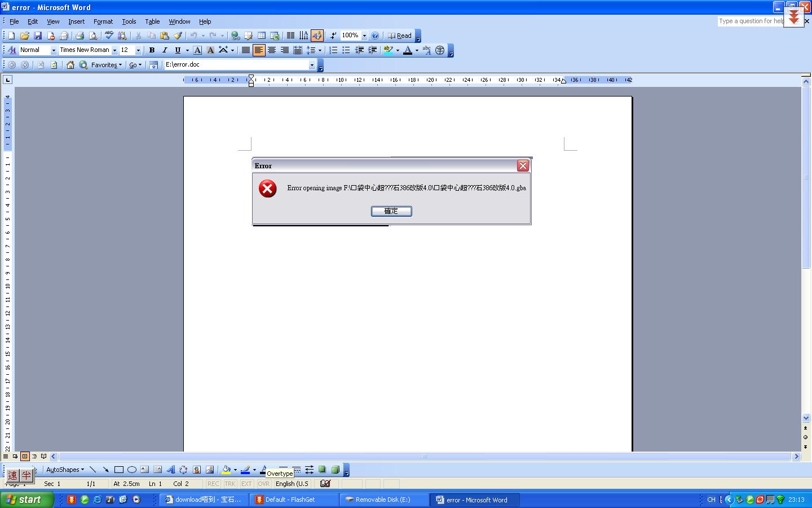The image size is (812, 508).
Task: Run Spelling and Grammar check
Action: click(x=109, y=36)
